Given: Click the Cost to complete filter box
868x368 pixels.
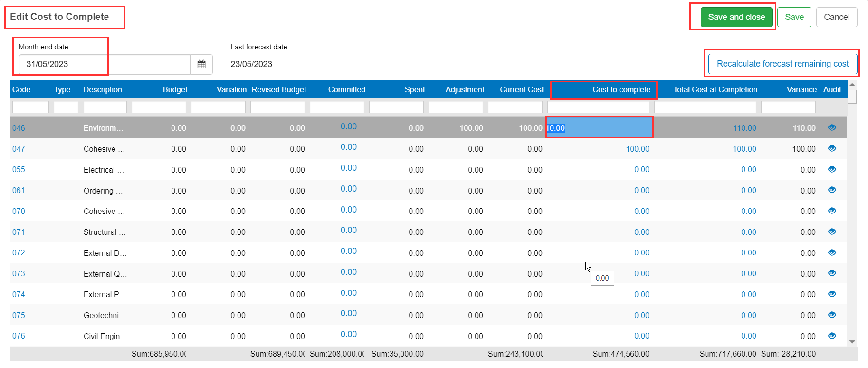Looking at the screenshot, I should pos(598,107).
